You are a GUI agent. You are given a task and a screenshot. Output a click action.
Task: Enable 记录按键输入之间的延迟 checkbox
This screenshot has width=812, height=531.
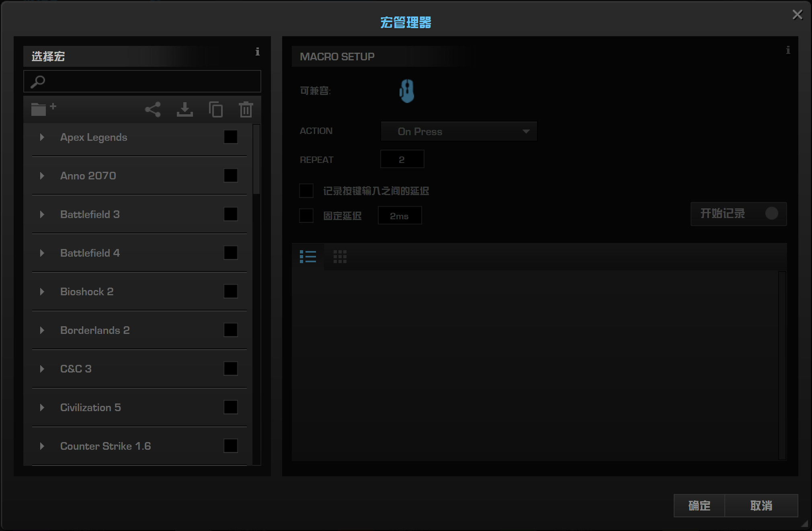[x=306, y=191]
